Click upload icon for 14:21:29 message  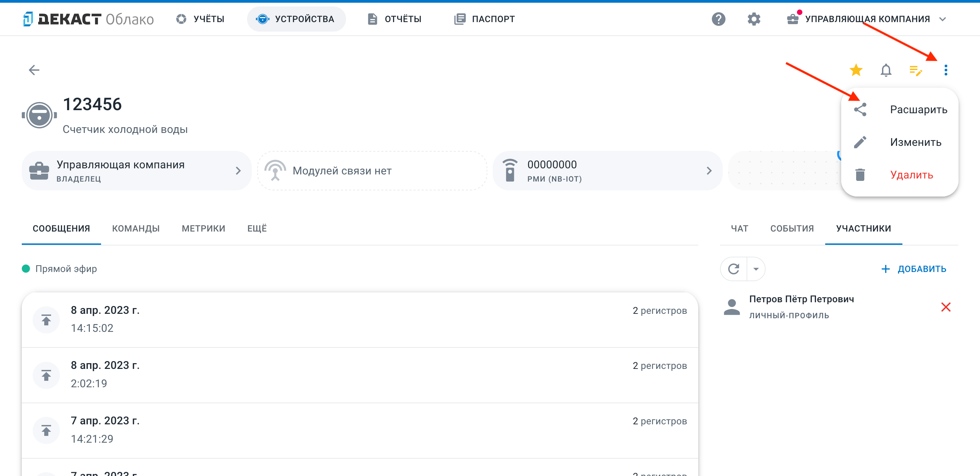pos(46,431)
